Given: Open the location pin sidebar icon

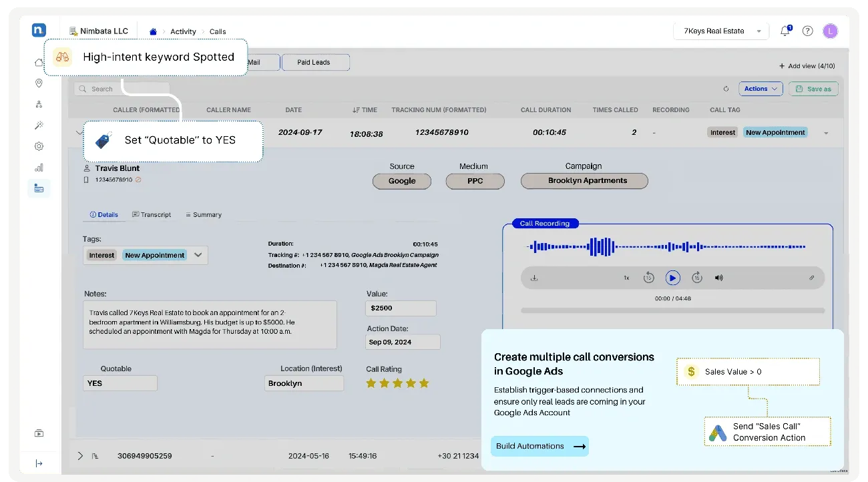Looking at the screenshot, I should coord(39,83).
